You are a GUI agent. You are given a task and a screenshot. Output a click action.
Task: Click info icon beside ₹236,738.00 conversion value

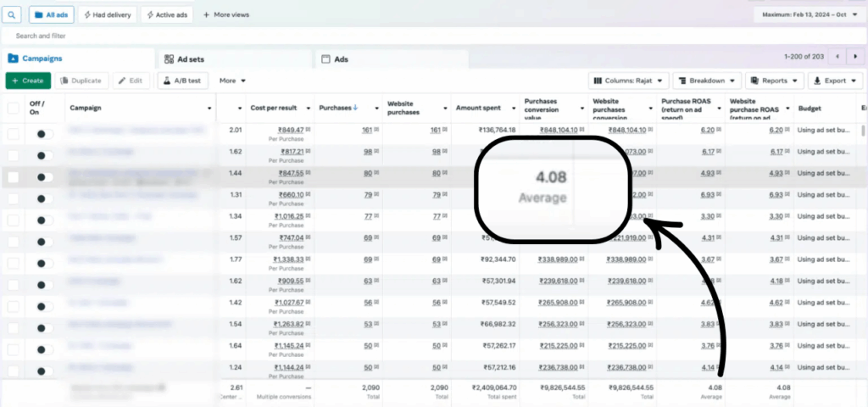pos(581,368)
